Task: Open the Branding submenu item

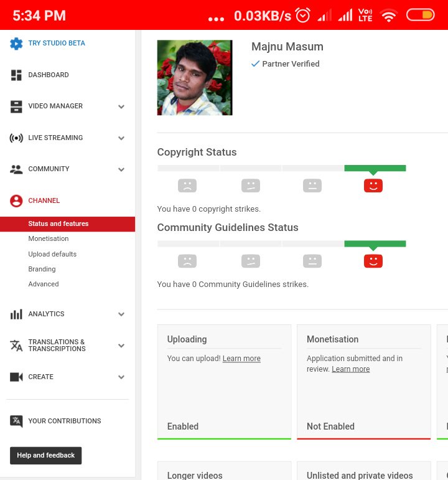Action: (42, 269)
